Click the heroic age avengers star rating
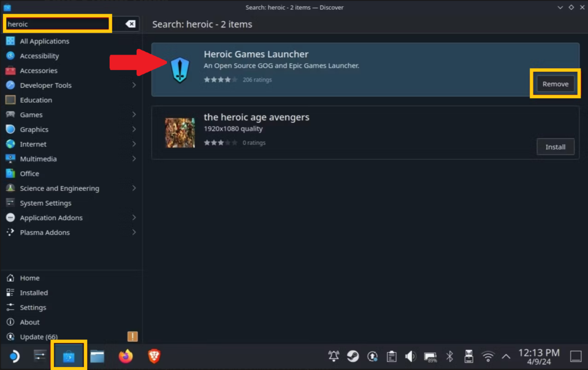Viewport: 588px width, 370px height. click(x=220, y=142)
